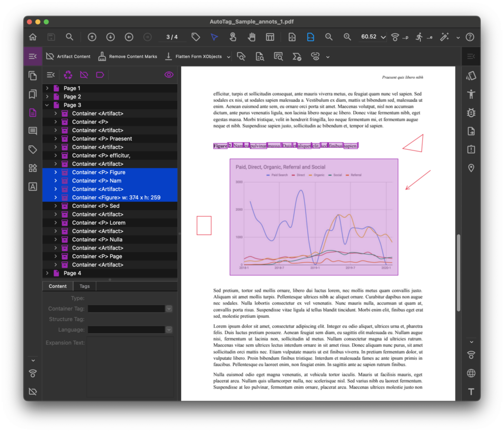Click the tag icon in top toolbar
The width and height of the screenshot is (504, 432).
196,37
